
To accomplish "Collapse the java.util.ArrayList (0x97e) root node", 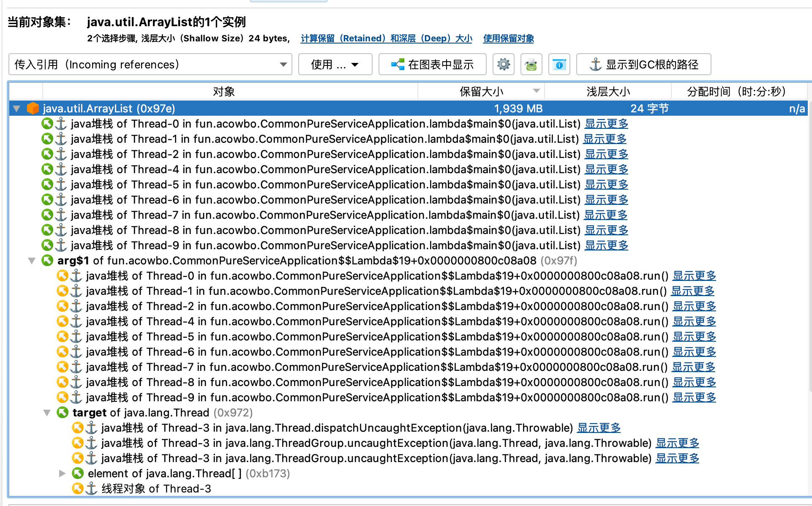I will click(x=16, y=109).
